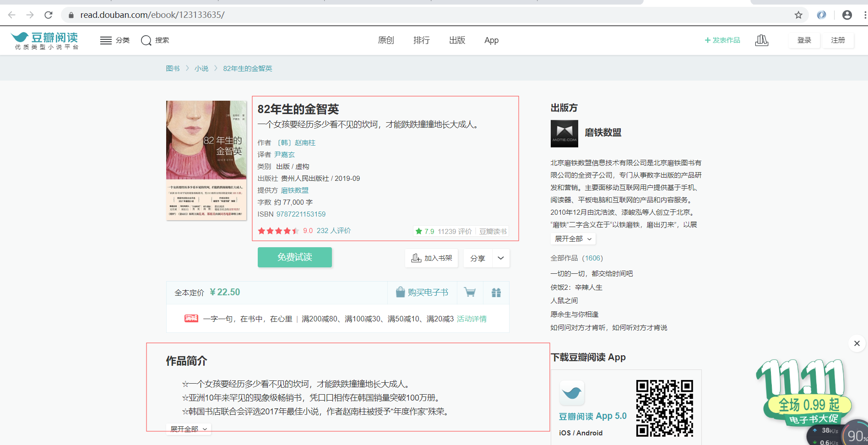The width and height of the screenshot is (868, 445).
Task: Open the 活动详情 link
Action: [472, 318]
